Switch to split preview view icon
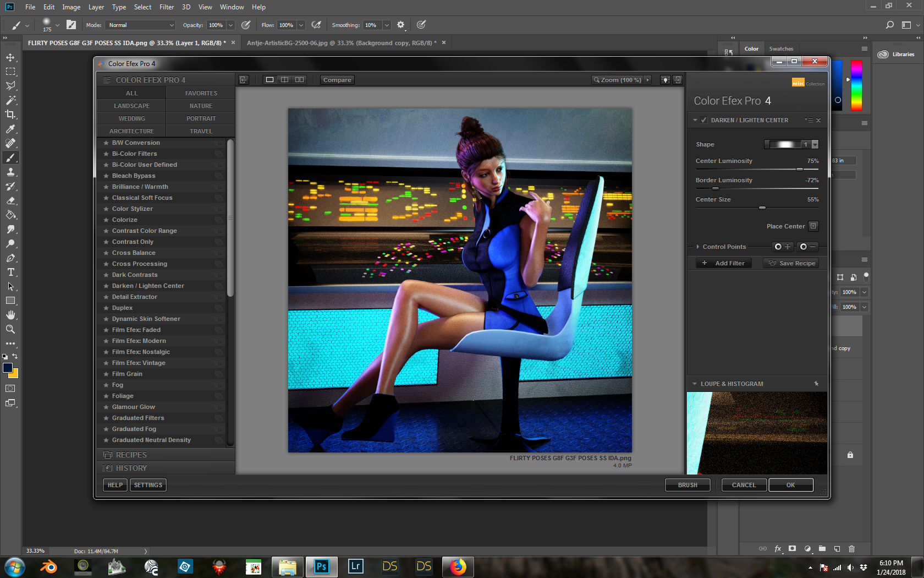924x578 pixels. [284, 80]
